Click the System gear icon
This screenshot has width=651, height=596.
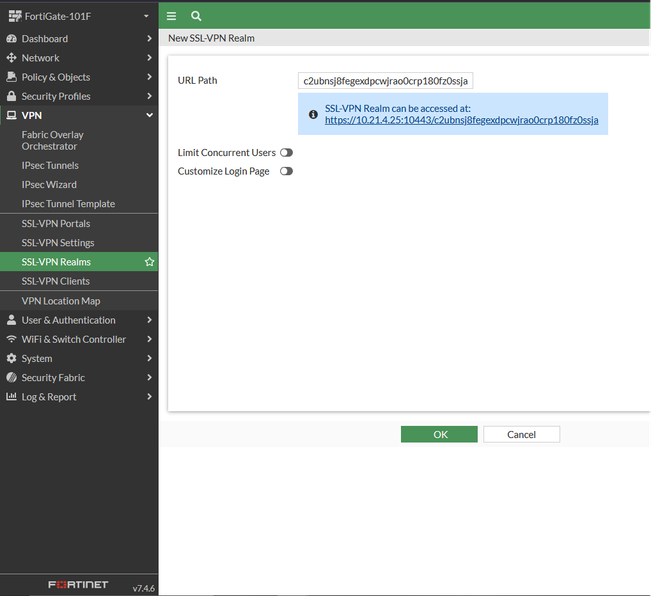pos(12,358)
